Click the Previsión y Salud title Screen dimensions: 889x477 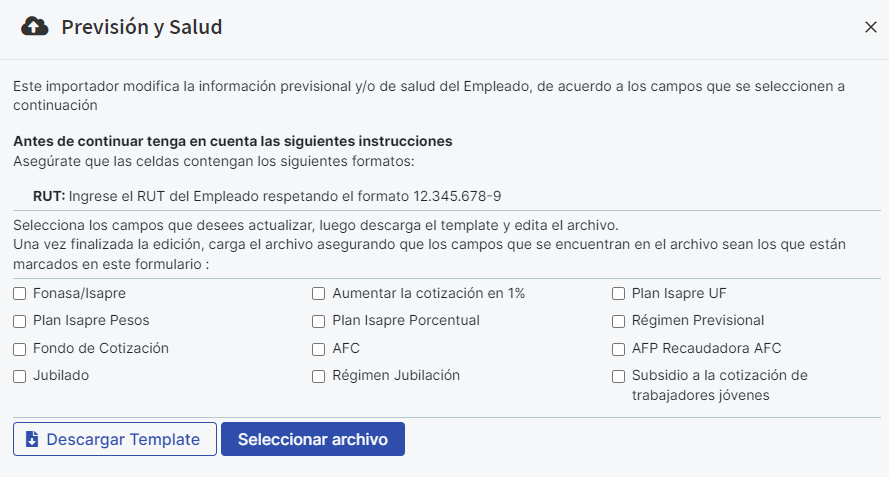[142, 27]
